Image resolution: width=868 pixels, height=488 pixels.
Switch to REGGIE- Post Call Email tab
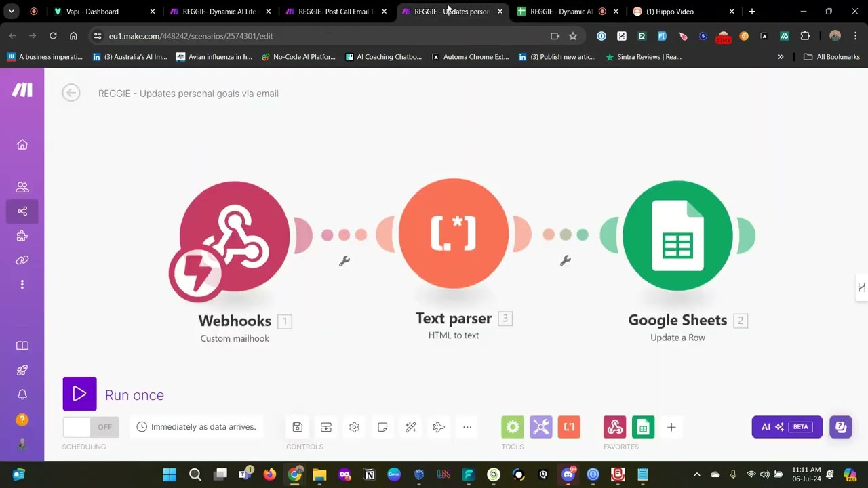(x=337, y=12)
